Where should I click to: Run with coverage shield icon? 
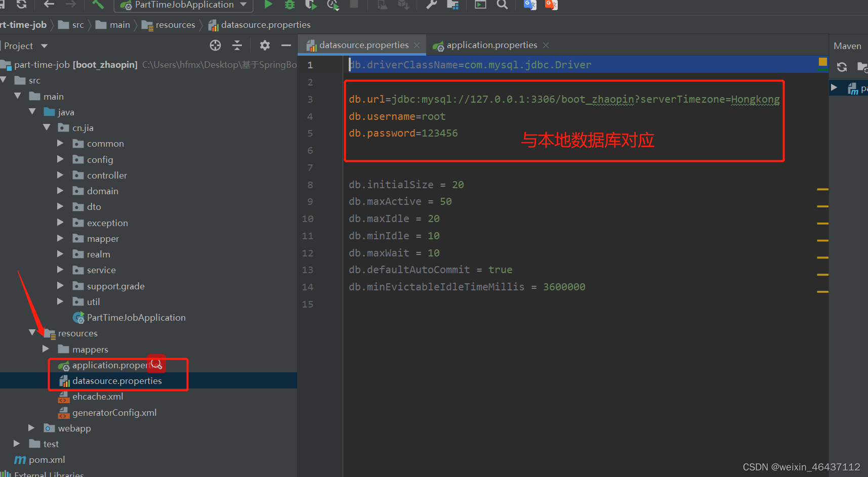pyautogui.click(x=311, y=5)
